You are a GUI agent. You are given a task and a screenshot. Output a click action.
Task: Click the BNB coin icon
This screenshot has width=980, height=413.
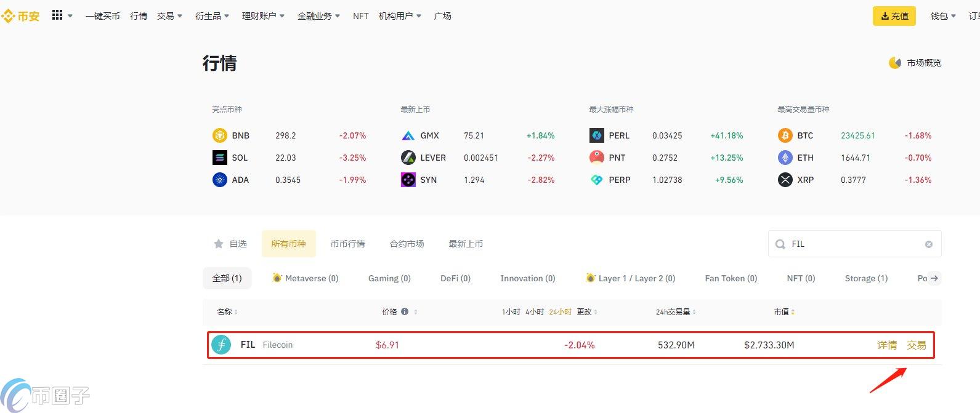220,135
